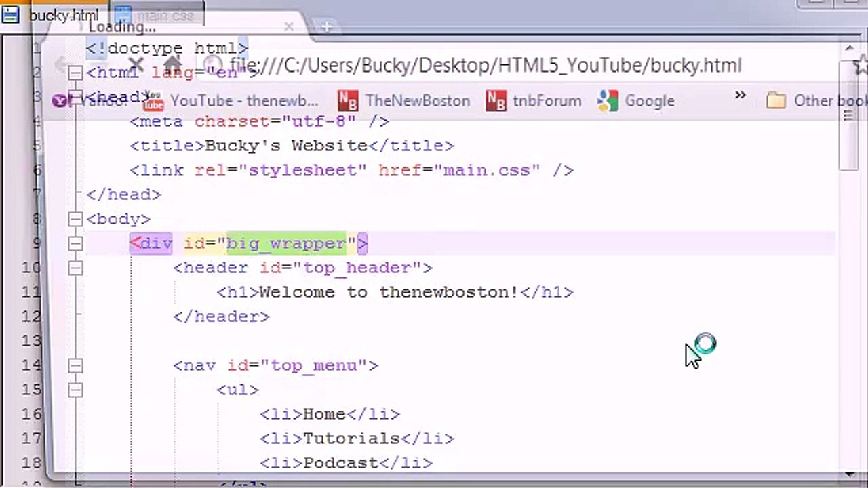This screenshot has height=488, width=868.
Task: Click the scrollbar down arrow
Action: pos(848,474)
